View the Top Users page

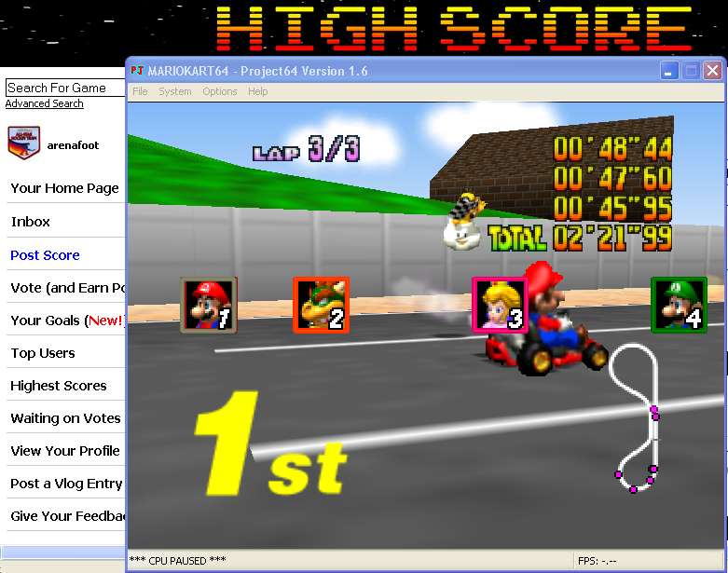(43, 353)
